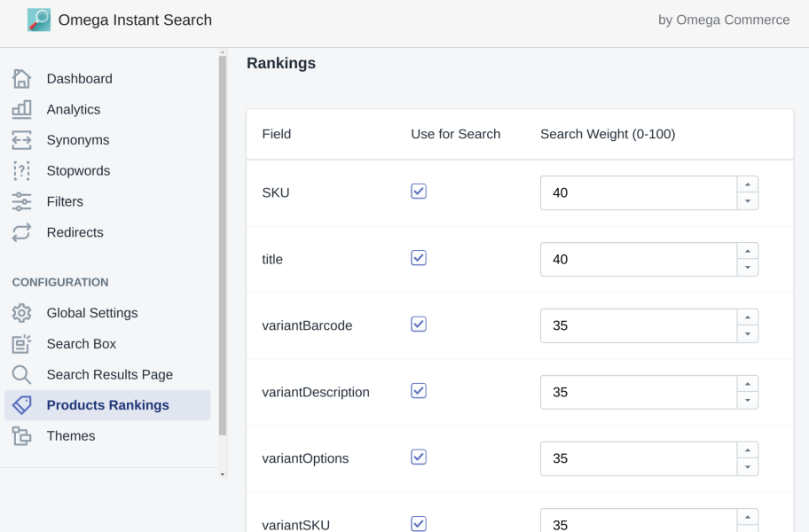Viewport: 809px width, 532px height.
Task: Click the variantSKU weight input
Action: click(x=639, y=520)
